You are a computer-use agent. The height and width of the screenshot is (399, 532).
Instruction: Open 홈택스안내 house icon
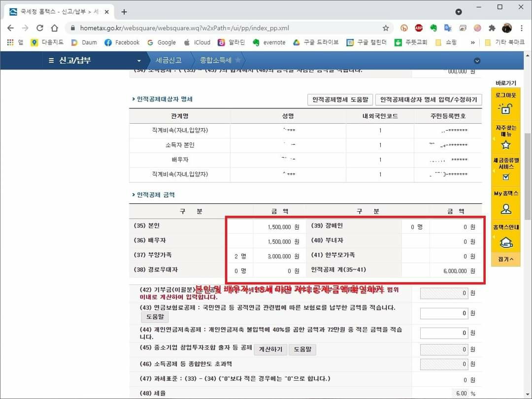[x=505, y=242]
